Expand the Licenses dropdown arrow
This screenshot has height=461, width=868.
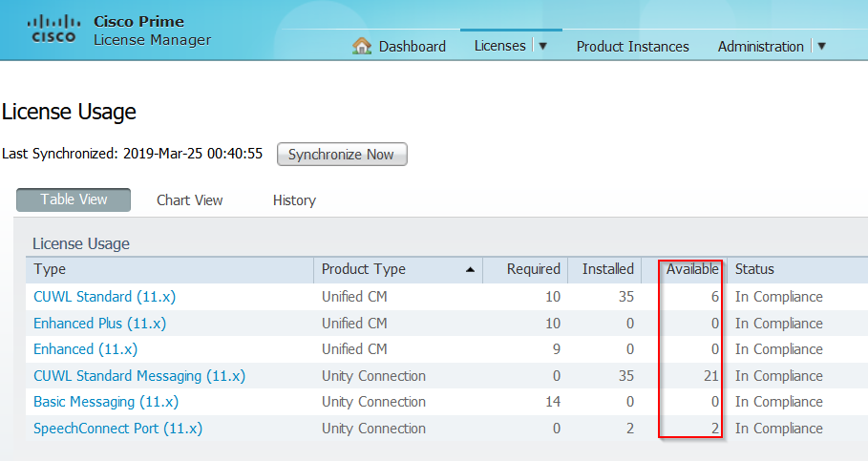pyautogui.click(x=543, y=46)
